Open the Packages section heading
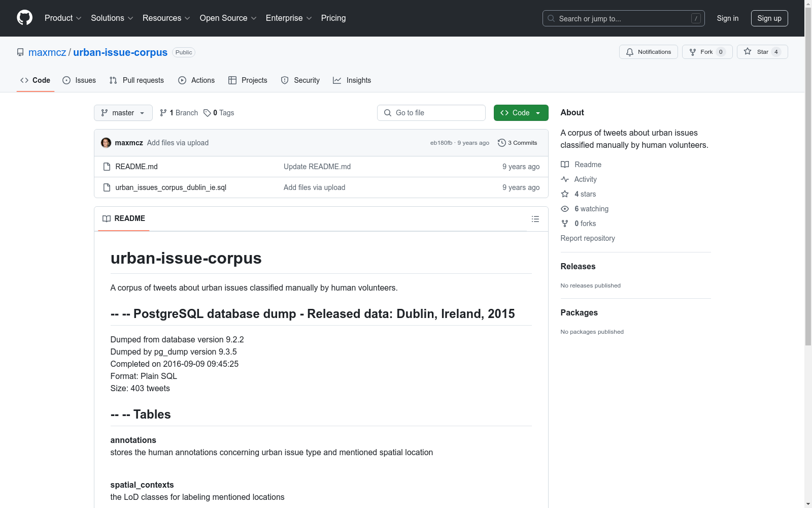The height and width of the screenshot is (508, 812). click(579, 312)
